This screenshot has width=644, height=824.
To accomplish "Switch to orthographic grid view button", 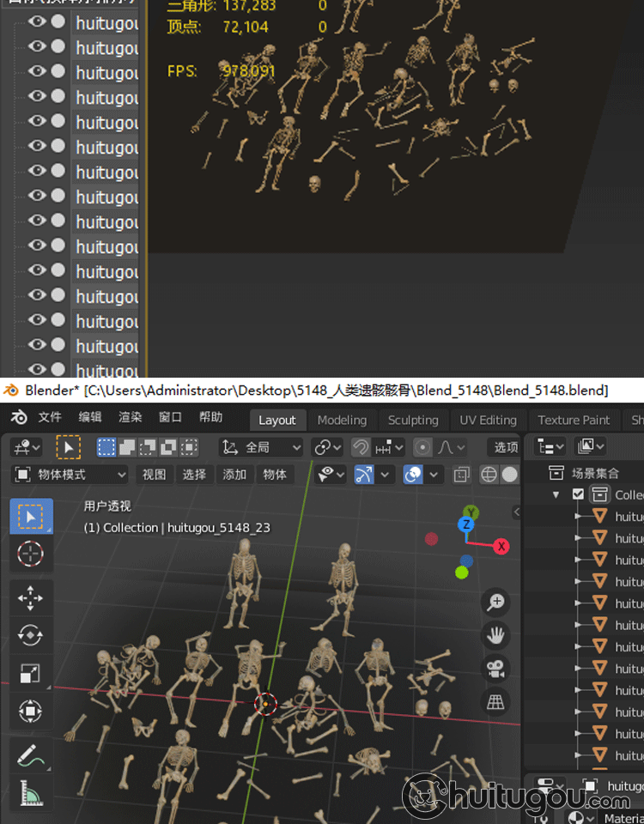I will coord(495,702).
